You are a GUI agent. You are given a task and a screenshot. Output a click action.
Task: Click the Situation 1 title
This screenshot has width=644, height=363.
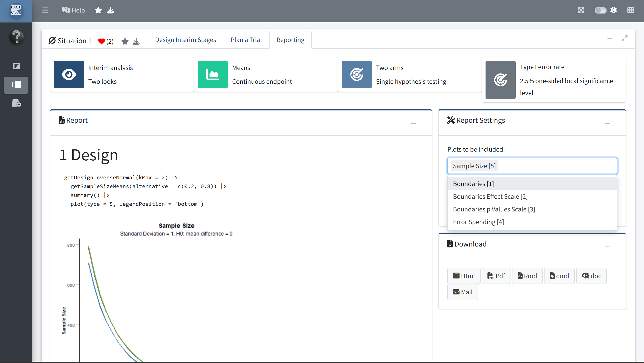click(x=74, y=41)
